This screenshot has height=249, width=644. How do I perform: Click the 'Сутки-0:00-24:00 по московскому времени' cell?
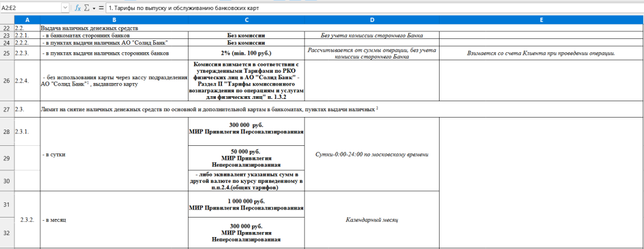point(372,155)
